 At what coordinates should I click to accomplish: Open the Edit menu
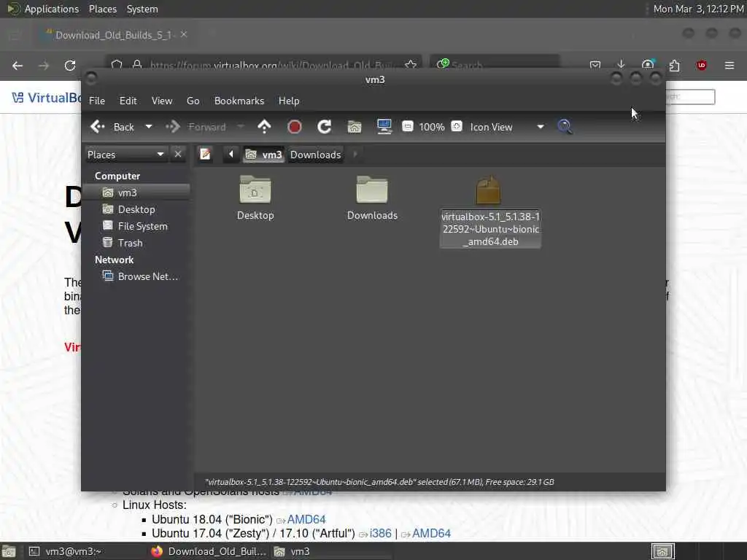pyautogui.click(x=128, y=101)
